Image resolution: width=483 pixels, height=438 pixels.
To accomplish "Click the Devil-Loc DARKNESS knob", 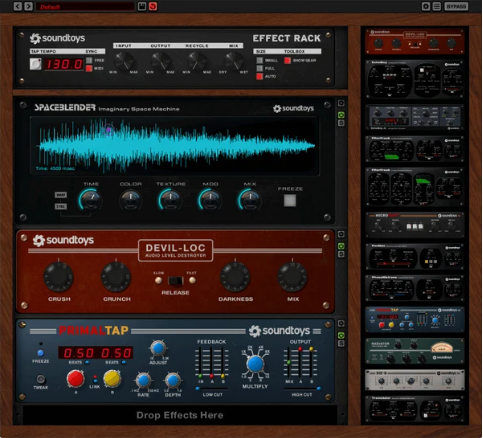I will pyautogui.click(x=235, y=277).
